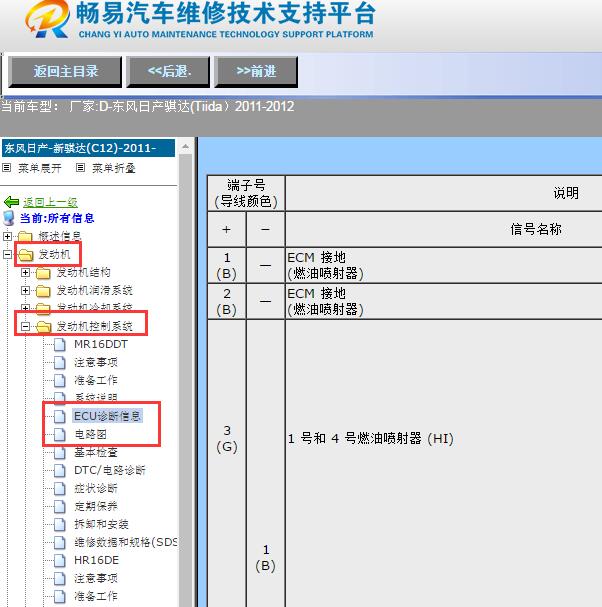Click the 发动机润滑系统 folder label

coord(94,290)
